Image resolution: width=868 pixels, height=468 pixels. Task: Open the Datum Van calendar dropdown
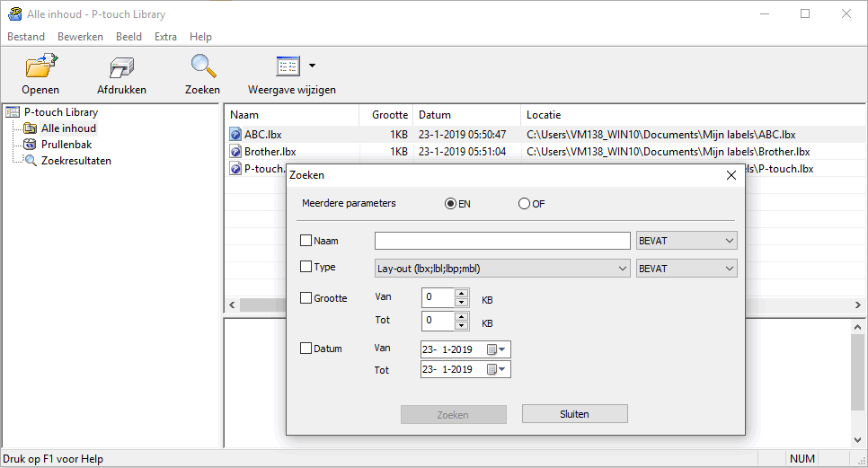497,349
